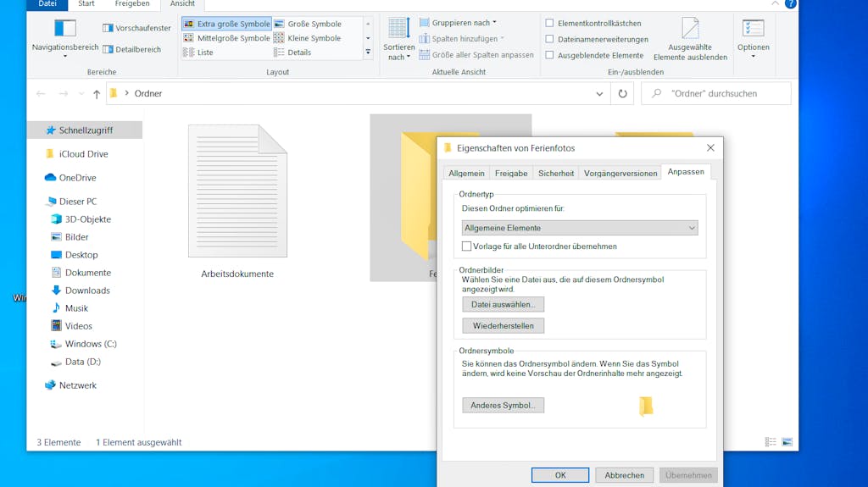Click Ordner in the address bar path
The image size is (868, 487).
[x=148, y=93]
